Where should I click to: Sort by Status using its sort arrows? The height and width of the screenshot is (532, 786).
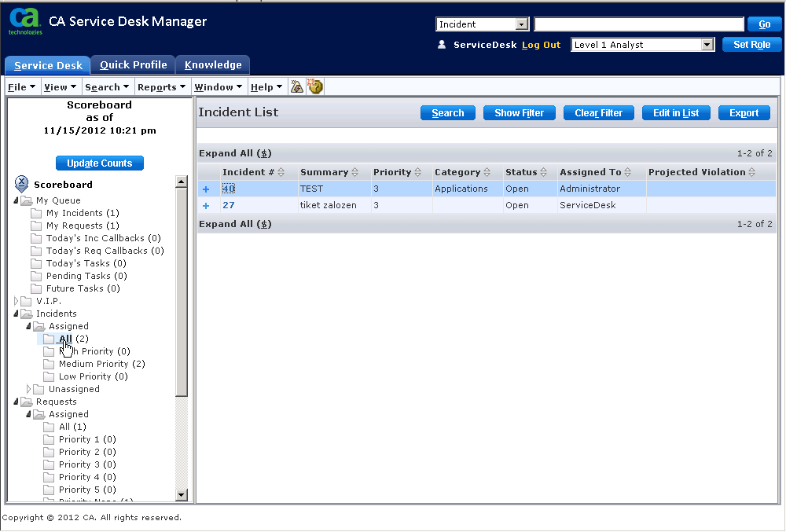click(543, 172)
